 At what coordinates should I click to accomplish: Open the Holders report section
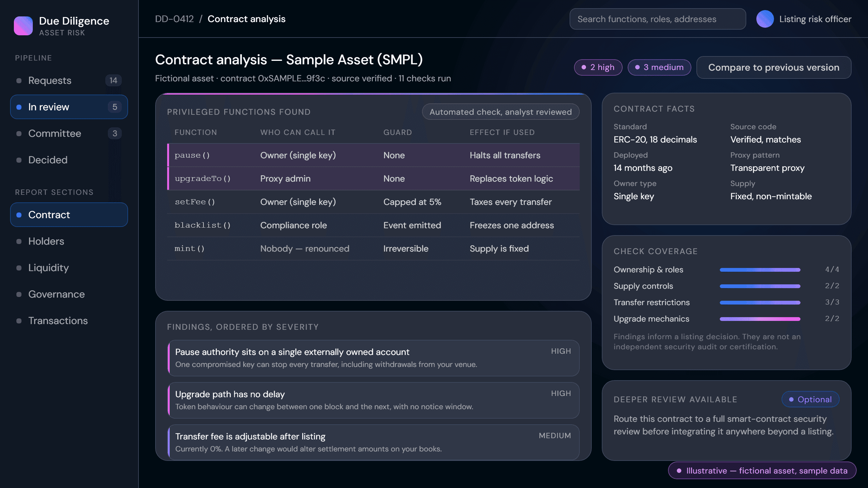tap(69, 241)
